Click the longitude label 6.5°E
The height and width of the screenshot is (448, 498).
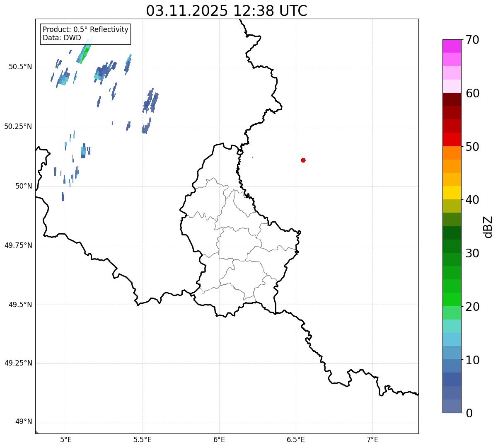pos(296,440)
